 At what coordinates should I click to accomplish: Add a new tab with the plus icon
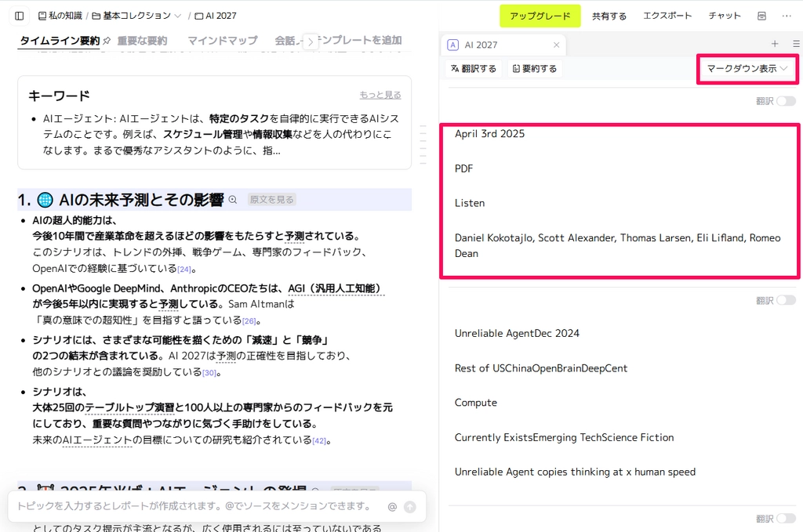click(775, 45)
